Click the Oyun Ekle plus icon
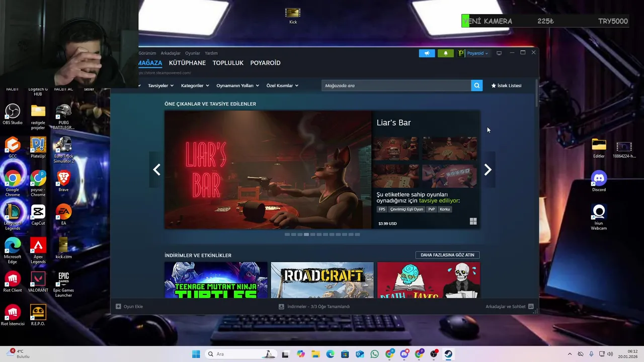 [x=118, y=306]
